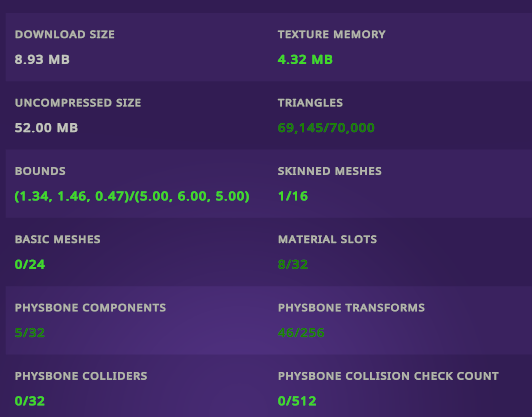Select the 0/24 basic meshes value
532x417 pixels.
30,265
